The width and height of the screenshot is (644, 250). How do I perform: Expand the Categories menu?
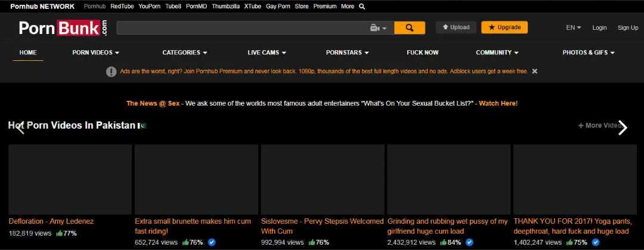185,53
